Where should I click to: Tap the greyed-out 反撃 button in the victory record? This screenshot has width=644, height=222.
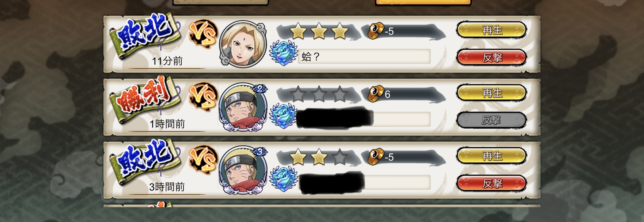click(x=491, y=120)
